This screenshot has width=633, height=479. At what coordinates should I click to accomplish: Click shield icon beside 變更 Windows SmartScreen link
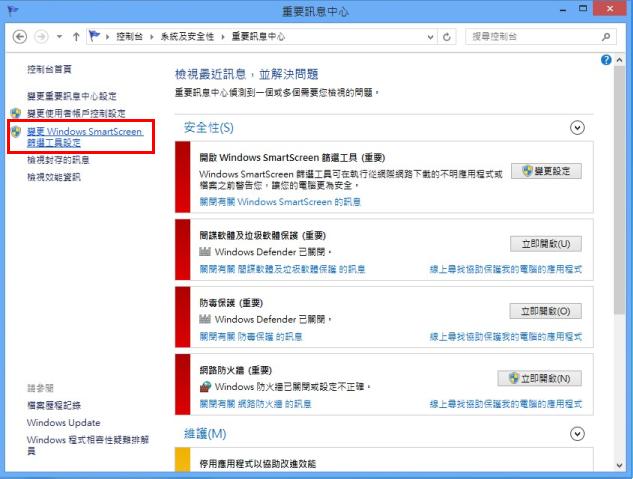tap(16, 131)
